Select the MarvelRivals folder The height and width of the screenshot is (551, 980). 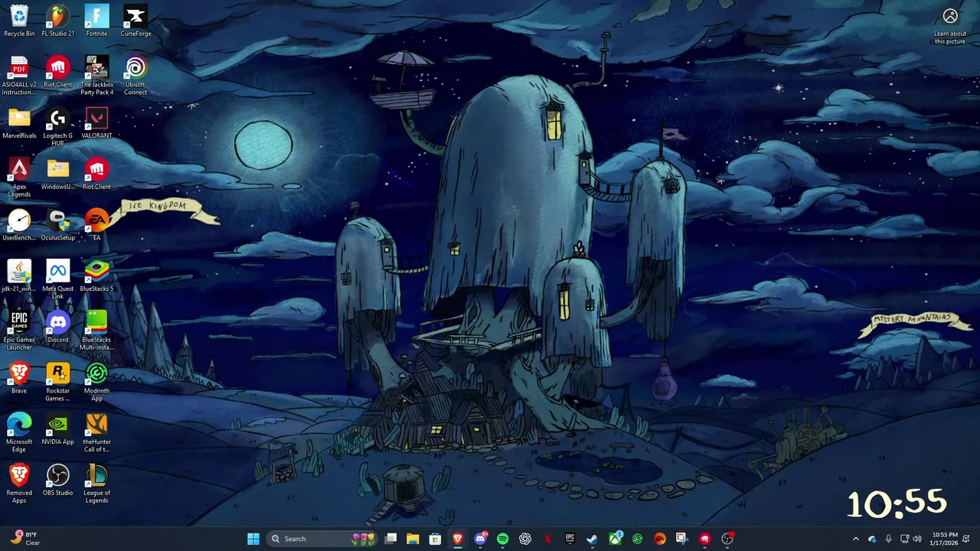pyautogui.click(x=19, y=123)
